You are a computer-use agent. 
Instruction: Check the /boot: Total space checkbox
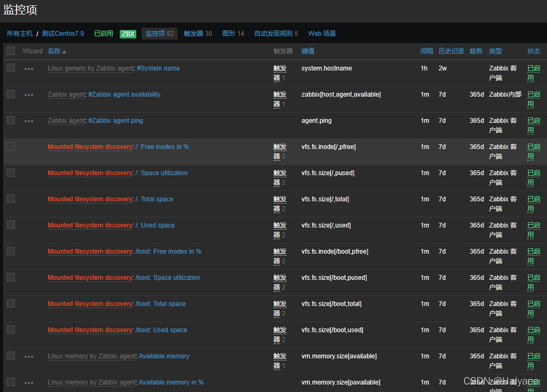11,303
